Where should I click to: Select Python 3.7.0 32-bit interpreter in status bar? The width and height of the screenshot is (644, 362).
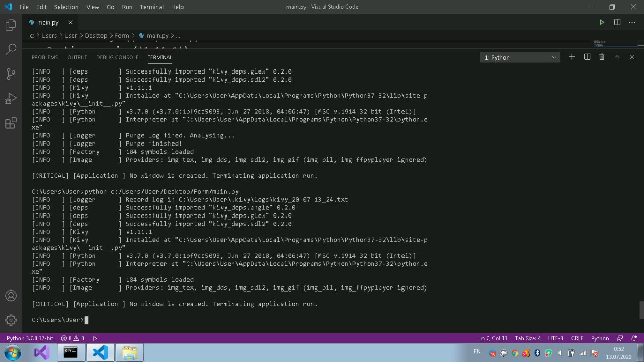click(30, 338)
